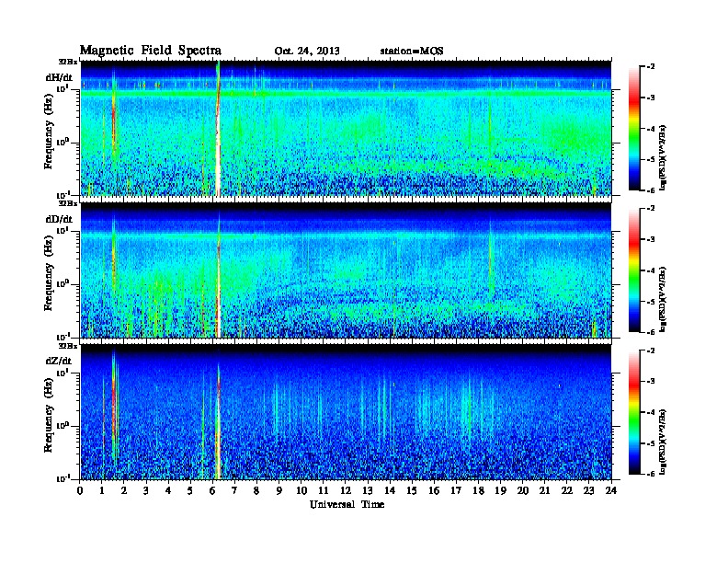
Task: Click the -6 tick label on the dZ/dt color scale
Action: (651, 474)
